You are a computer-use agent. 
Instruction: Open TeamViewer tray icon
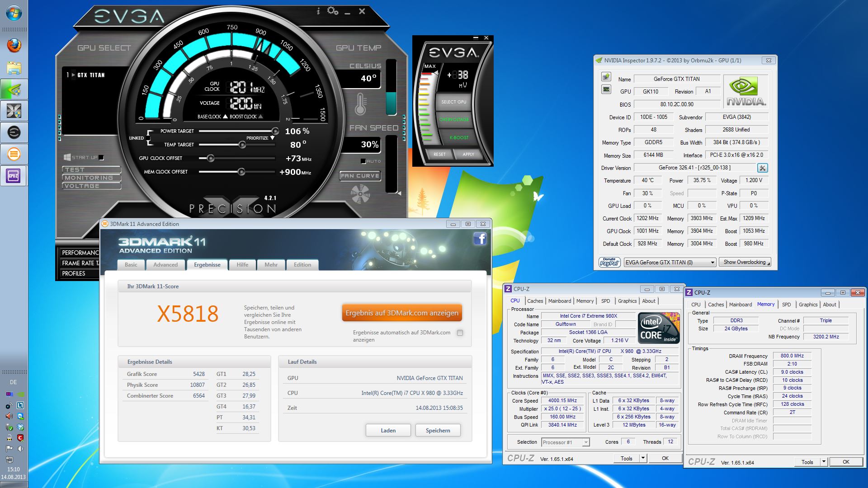pyautogui.click(x=20, y=416)
